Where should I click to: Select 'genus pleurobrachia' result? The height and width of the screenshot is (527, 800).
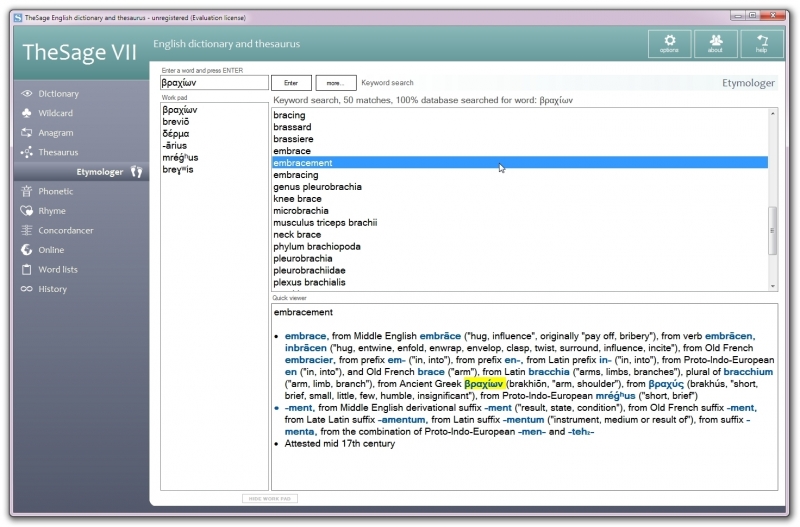[x=519, y=187]
